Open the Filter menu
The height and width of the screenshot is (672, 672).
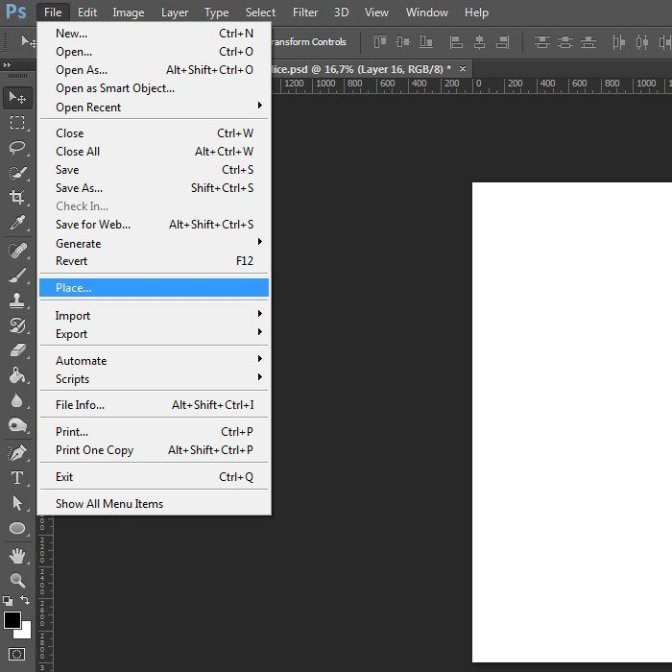pos(304,12)
